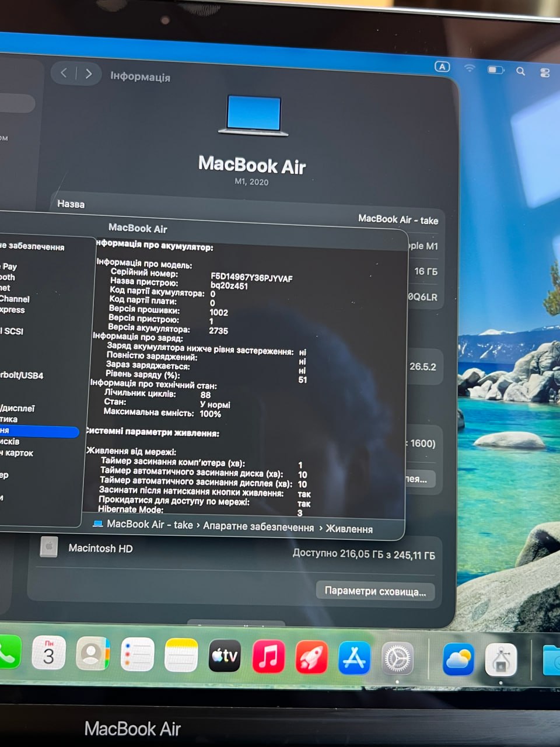Select the Thunderbolt/USB4 sidebar item
The image size is (560, 747).
click(x=22, y=375)
